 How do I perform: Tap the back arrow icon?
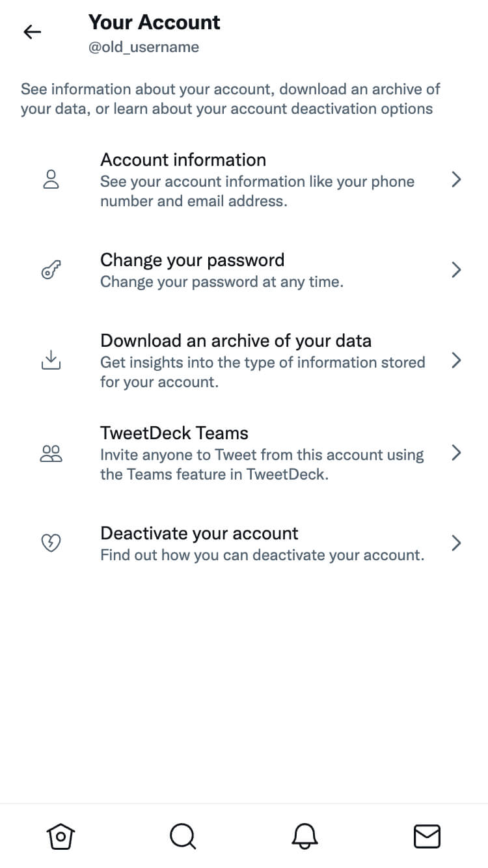tap(32, 32)
